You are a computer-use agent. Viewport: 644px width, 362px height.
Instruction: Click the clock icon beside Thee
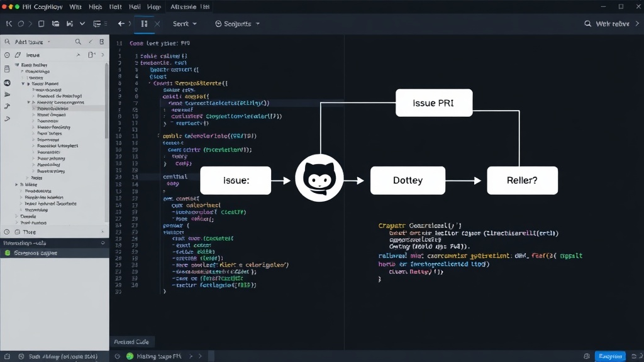6,232
